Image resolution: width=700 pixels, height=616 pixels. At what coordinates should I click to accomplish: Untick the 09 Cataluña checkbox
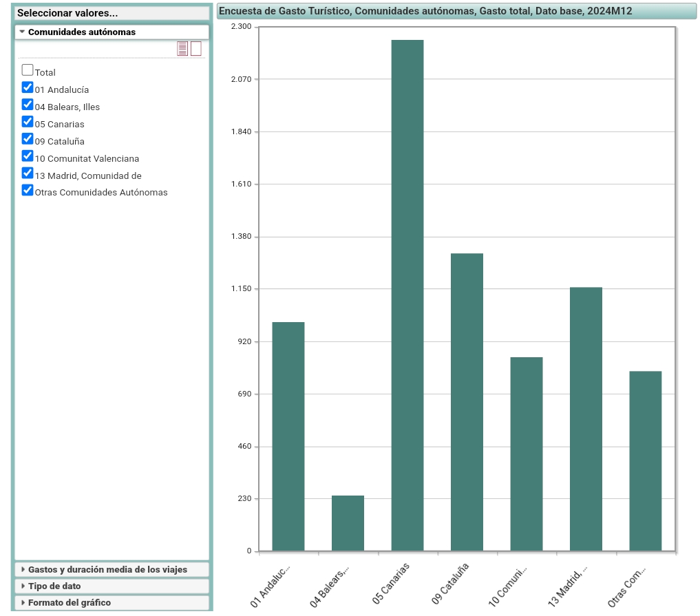(x=28, y=139)
